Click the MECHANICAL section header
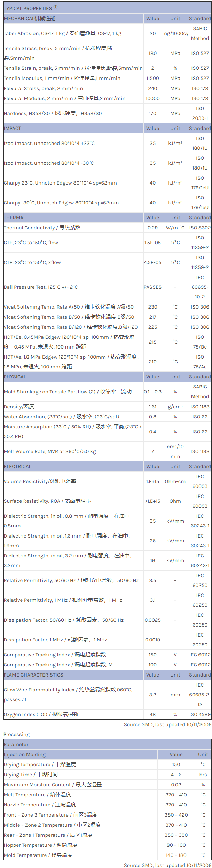Screen dimensions: 212x868 click(x=30, y=18)
